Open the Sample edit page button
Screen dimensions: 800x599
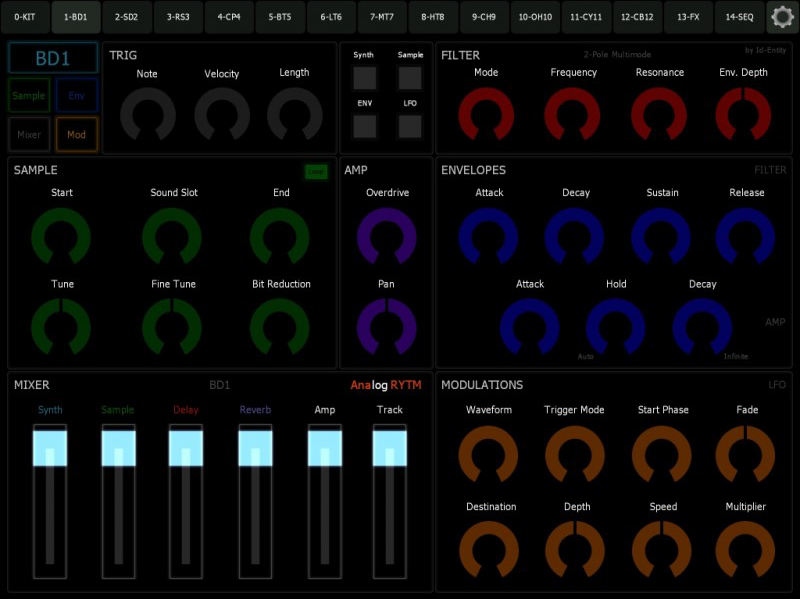pyautogui.click(x=29, y=95)
